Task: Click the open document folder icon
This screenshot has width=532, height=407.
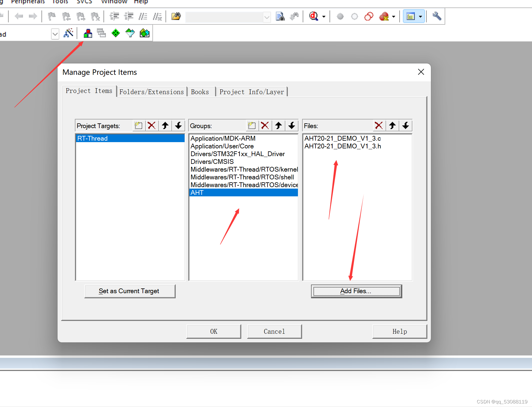Action: coord(176,16)
